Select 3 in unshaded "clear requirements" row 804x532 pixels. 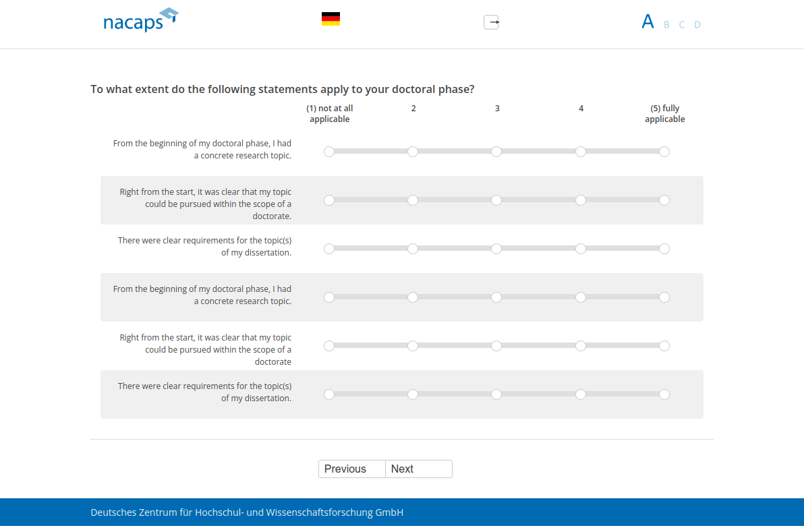496,249
